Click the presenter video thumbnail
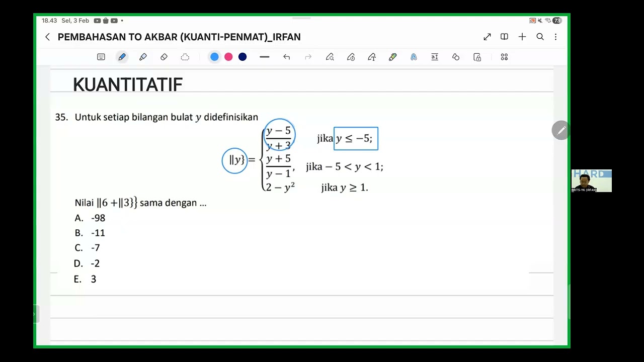 point(592,180)
